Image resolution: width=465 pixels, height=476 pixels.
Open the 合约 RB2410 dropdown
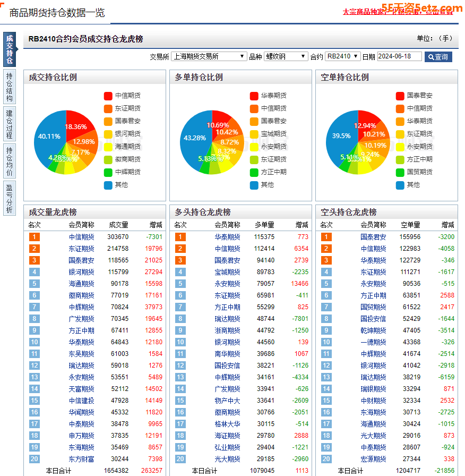point(342,56)
